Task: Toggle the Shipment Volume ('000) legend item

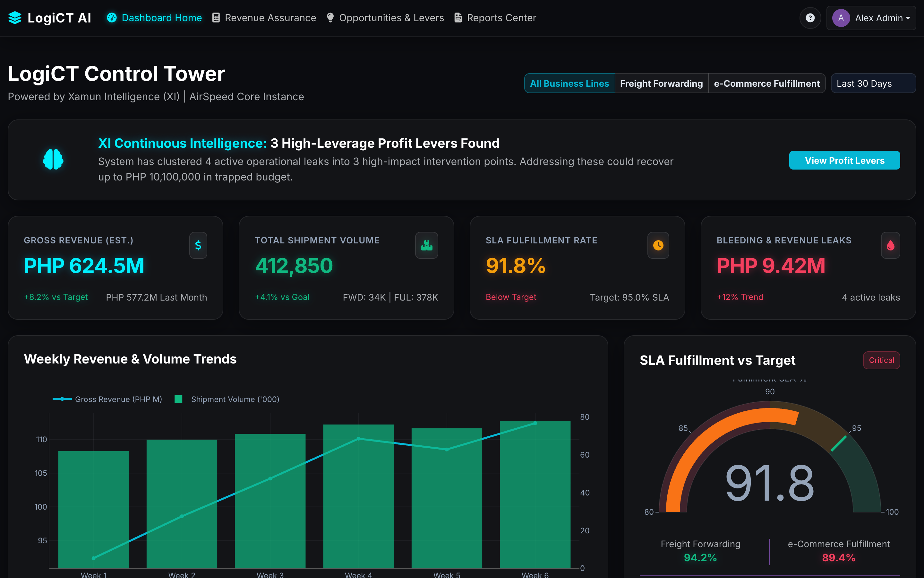Action: [x=227, y=399]
